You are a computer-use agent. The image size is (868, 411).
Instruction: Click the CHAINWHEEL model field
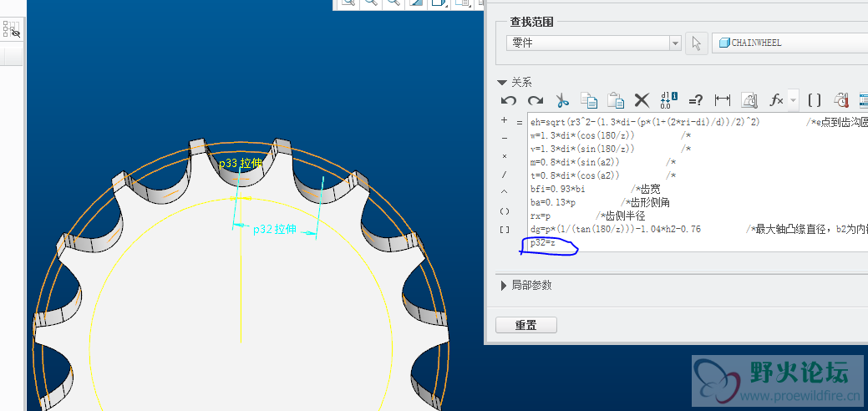click(790, 43)
